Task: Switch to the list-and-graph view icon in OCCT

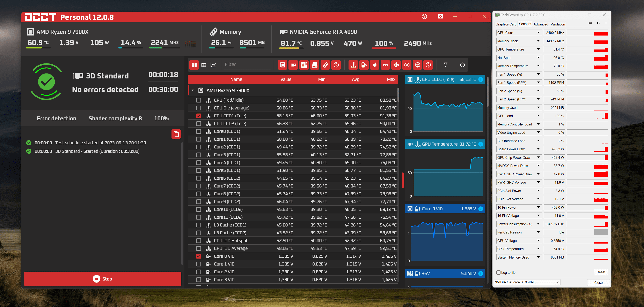Action: [x=194, y=65]
